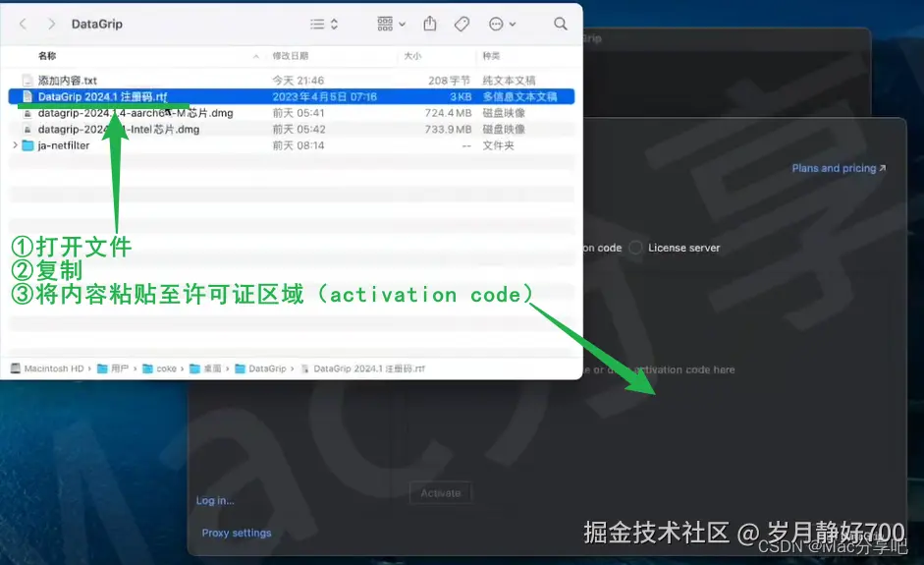Click Macintosh HD in path bar

point(47,368)
